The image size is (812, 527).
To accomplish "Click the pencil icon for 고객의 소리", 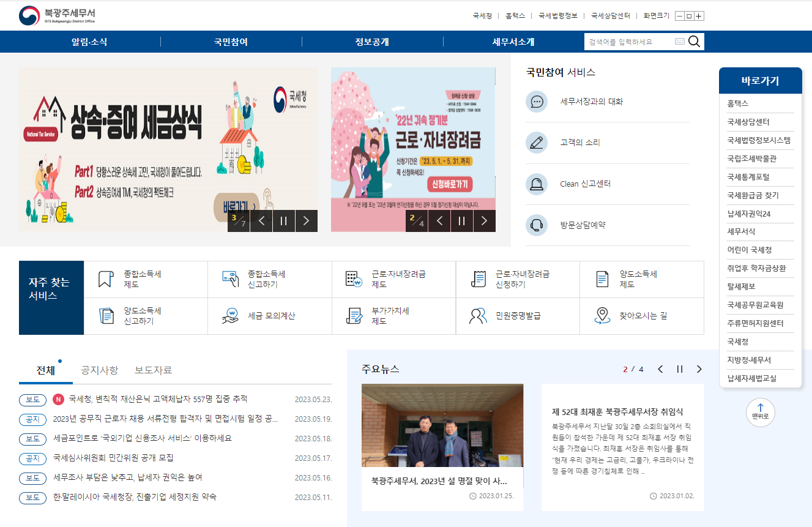I will click(x=537, y=143).
